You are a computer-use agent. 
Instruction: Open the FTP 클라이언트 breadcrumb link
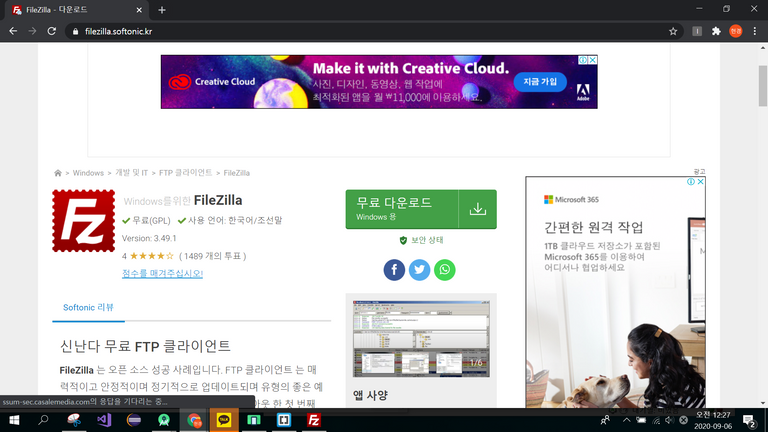tap(186, 173)
